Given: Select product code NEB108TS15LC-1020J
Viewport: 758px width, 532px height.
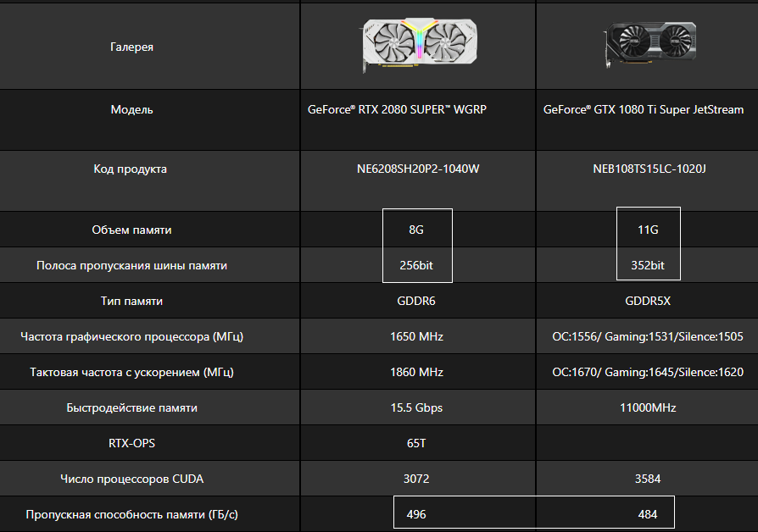Looking at the screenshot, I should (x=649, y=169).
